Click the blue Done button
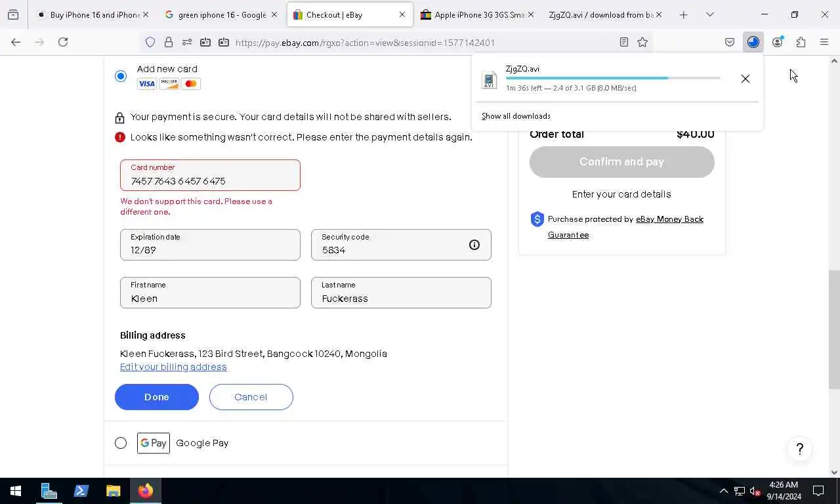 [157, 397]
